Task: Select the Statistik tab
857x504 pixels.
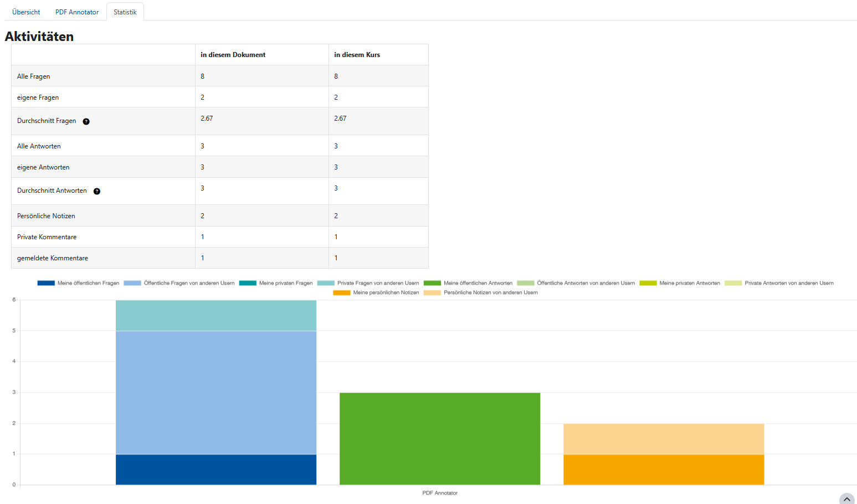Action: pyautogui.click(x=125, y=12)
